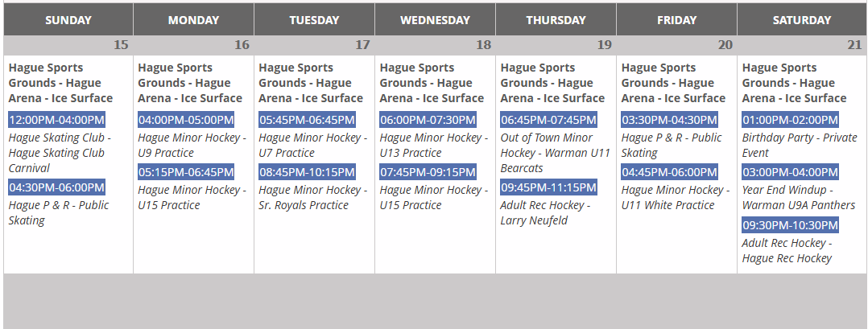Click Monday's Hague Arena Ice Surface heading
The image size is (868, 329).
click(x=190, y=83)
